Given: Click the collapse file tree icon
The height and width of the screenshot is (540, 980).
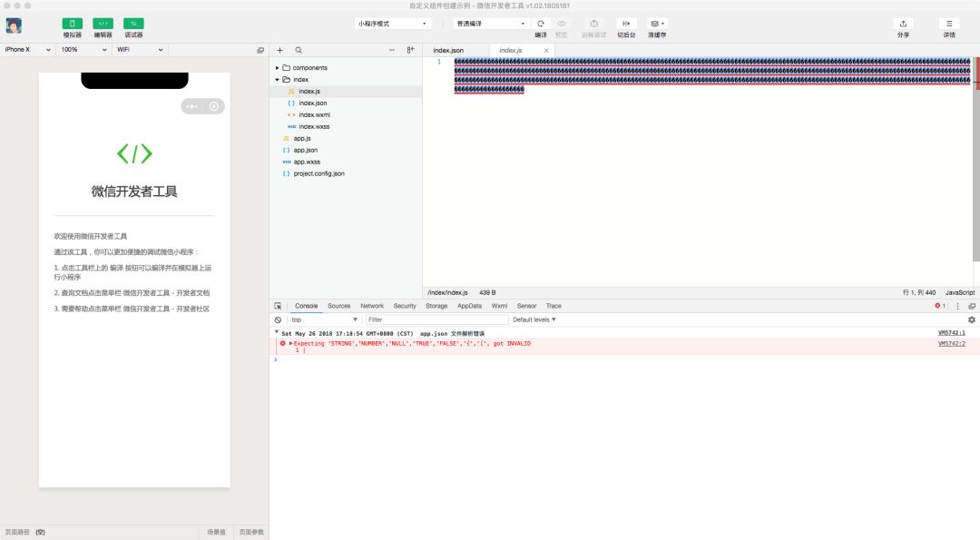Looking at the screenshot, I should (411, 50).
